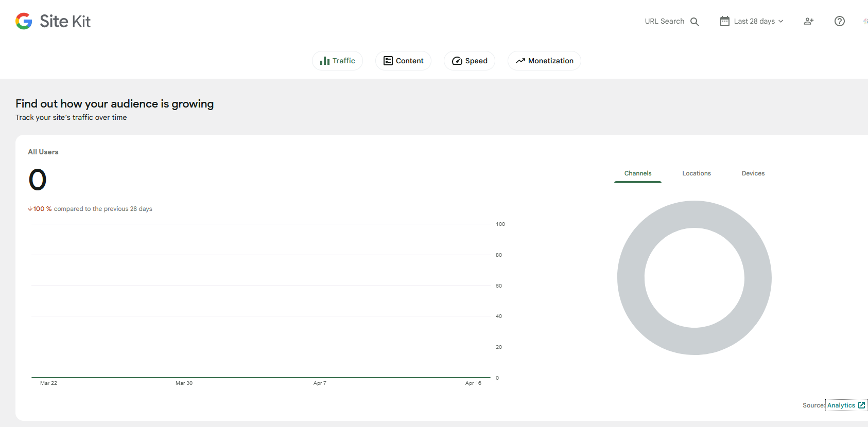
Task: Expand the Last 28 days dropdown
Action: pos(752,21)
